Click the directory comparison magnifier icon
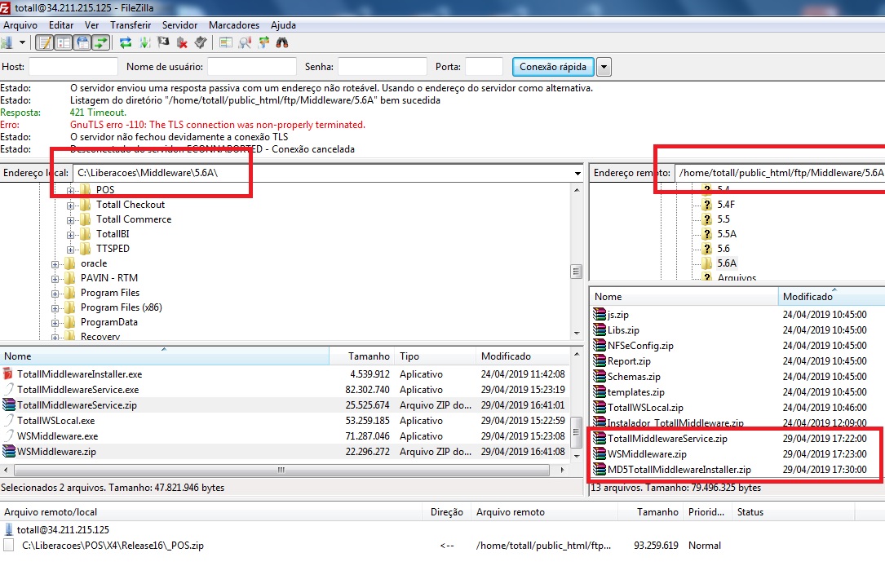 [x=245, y=42]
